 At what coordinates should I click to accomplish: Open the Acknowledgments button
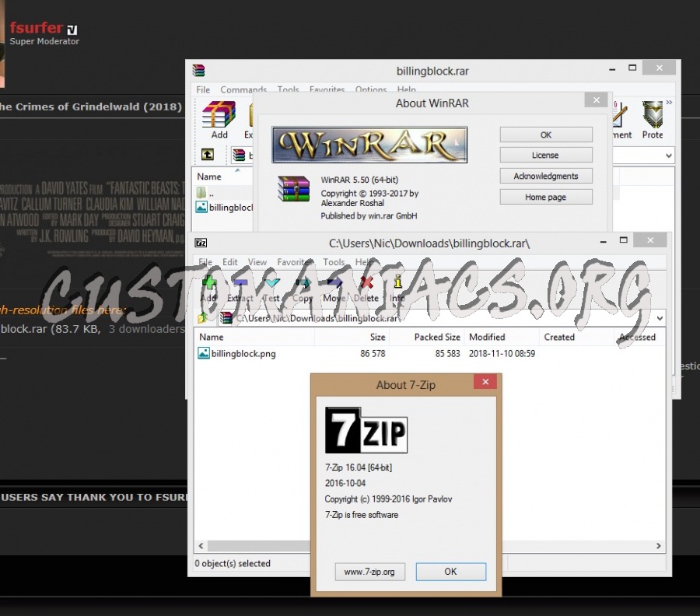point(546,176)
